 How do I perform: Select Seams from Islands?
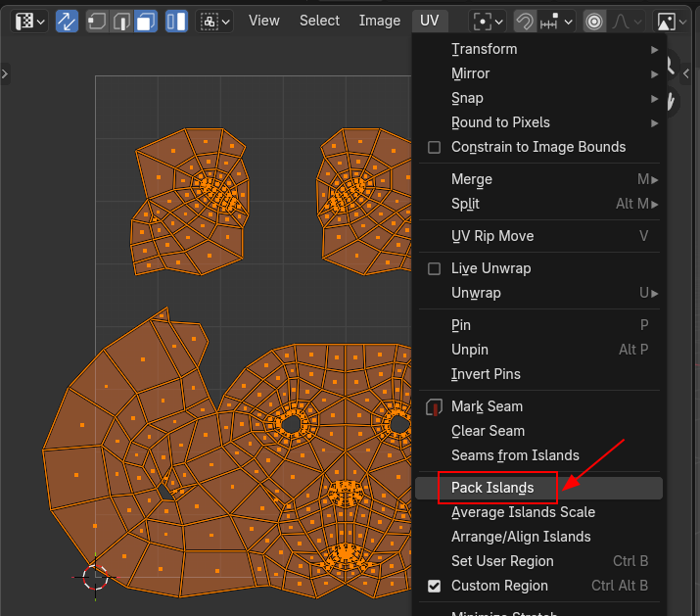point(538,455)
